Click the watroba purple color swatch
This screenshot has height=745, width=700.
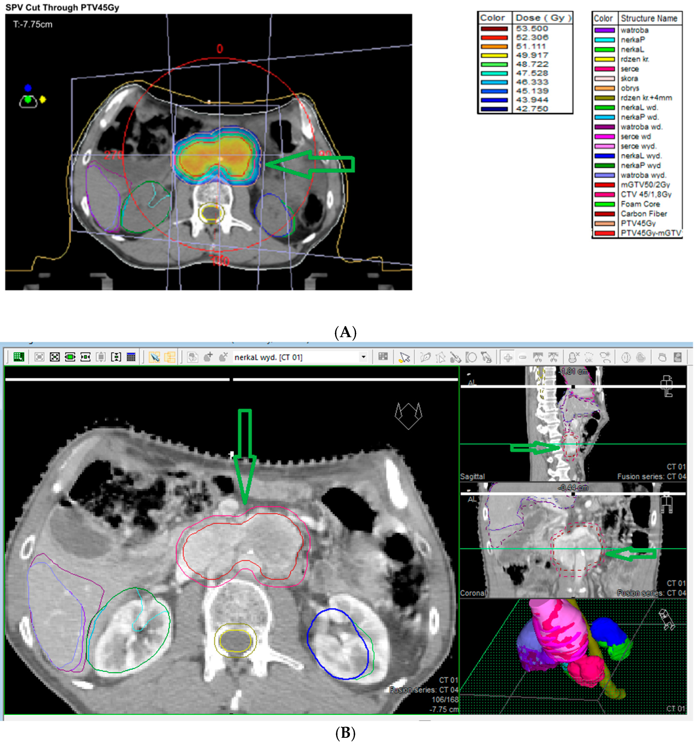pos(605,30)
